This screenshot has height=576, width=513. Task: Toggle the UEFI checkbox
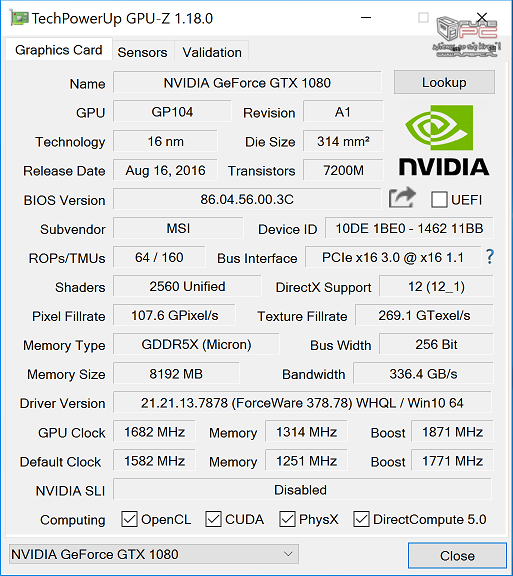[439, 200]
